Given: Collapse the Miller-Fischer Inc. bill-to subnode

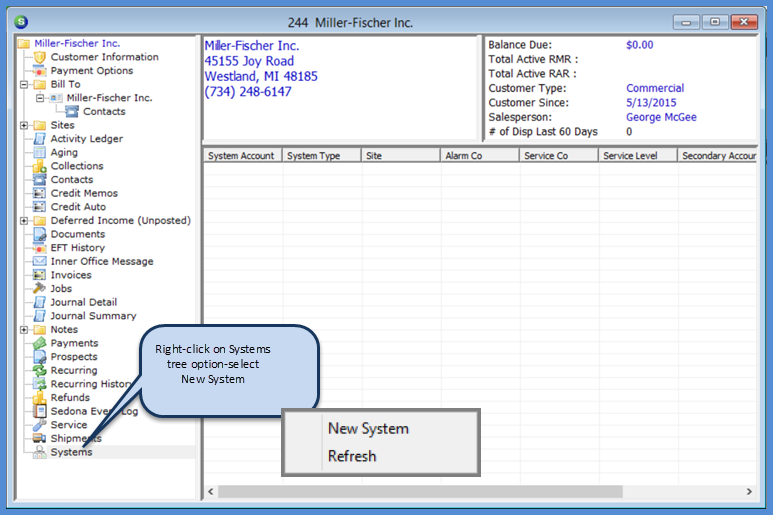Looking at the screenshot, I should [x=40, y=98].
